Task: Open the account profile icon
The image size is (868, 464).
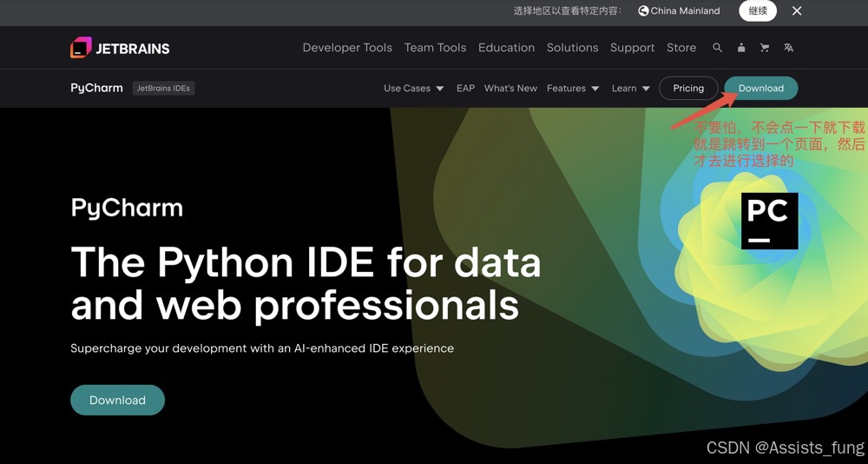Action: click(741, 48)
